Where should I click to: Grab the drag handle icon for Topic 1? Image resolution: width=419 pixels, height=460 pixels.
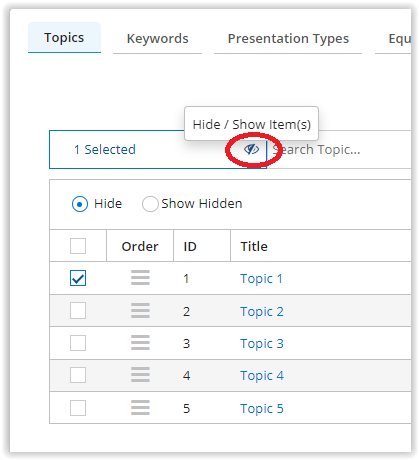140,278
